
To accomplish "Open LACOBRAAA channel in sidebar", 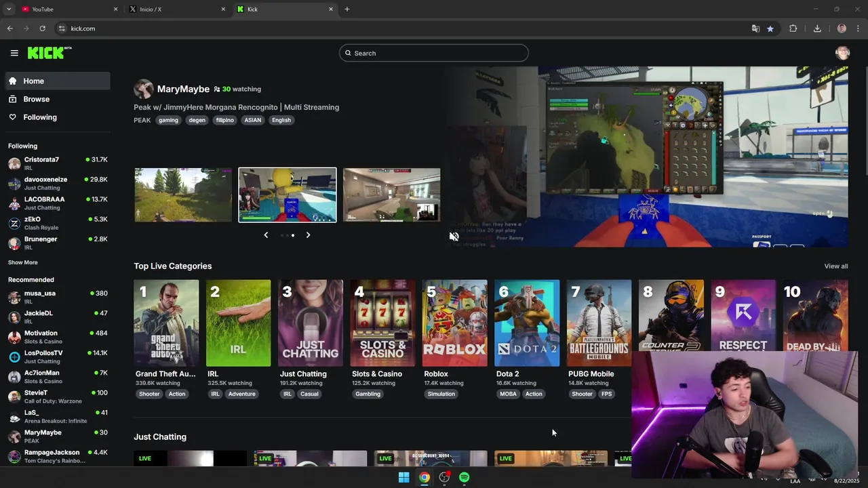I will coord(58,203).
